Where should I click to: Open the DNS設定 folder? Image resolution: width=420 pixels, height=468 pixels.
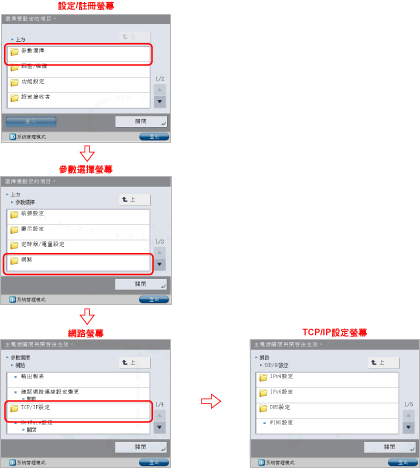tap(327, 410)
